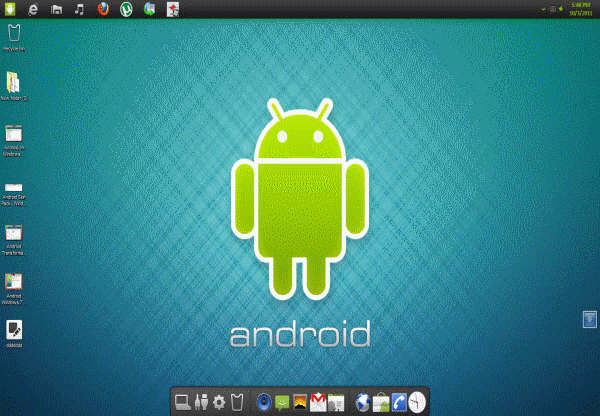Image resolution: width=600 pixels, height=416 pixels.
Task: Show hidden tray icons arrow
Action: (x=543, y=9)
